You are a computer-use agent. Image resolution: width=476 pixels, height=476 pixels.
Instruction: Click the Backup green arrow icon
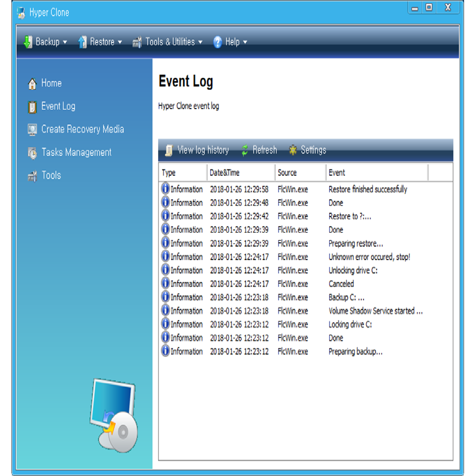click(x=28, y=42)
